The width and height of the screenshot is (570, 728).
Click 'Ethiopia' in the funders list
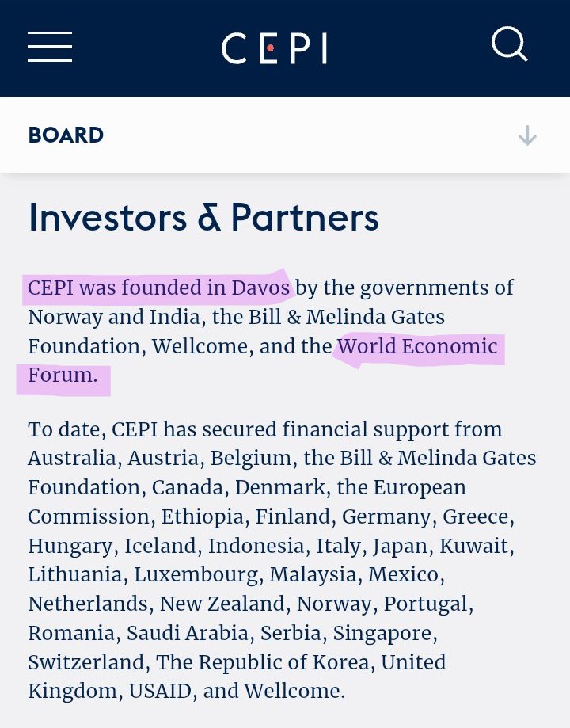[203, 516]
